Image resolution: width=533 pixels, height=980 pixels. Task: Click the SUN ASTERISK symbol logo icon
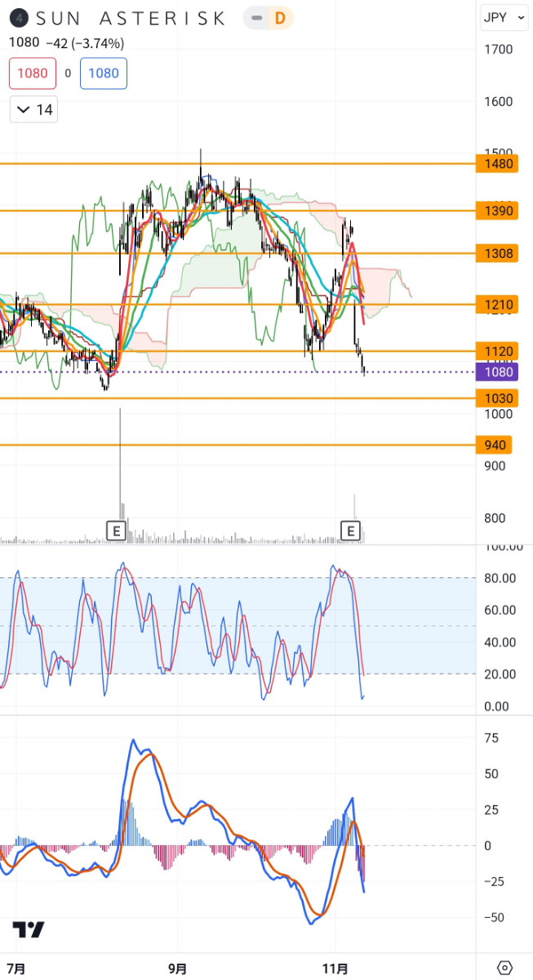pyautogui.click(x=19, y=18)
